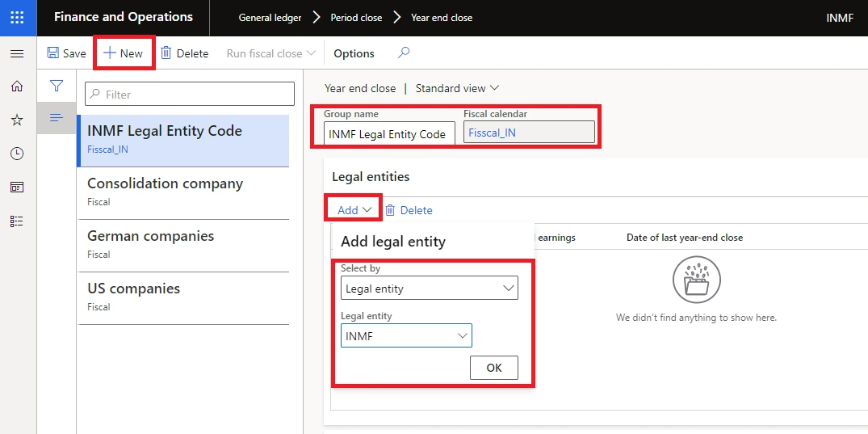Toggle the list view lines icon
868x434 pixels.
coord(57,117)
